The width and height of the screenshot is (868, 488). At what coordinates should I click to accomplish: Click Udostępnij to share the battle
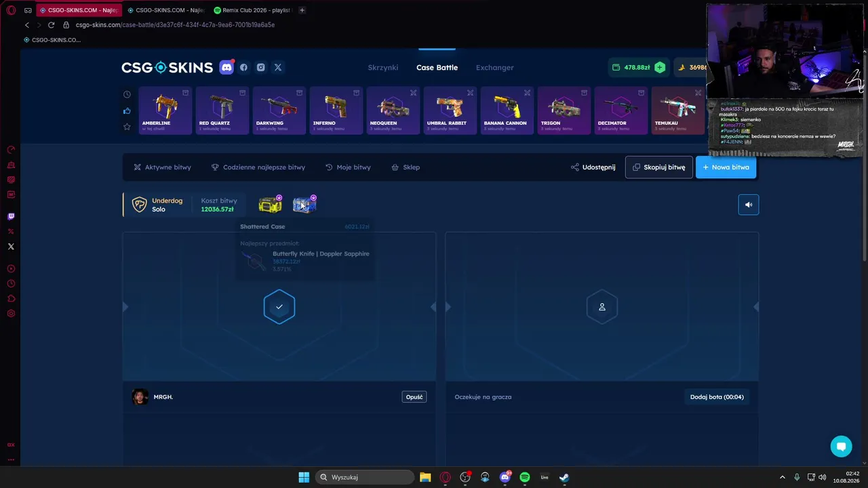593,167
